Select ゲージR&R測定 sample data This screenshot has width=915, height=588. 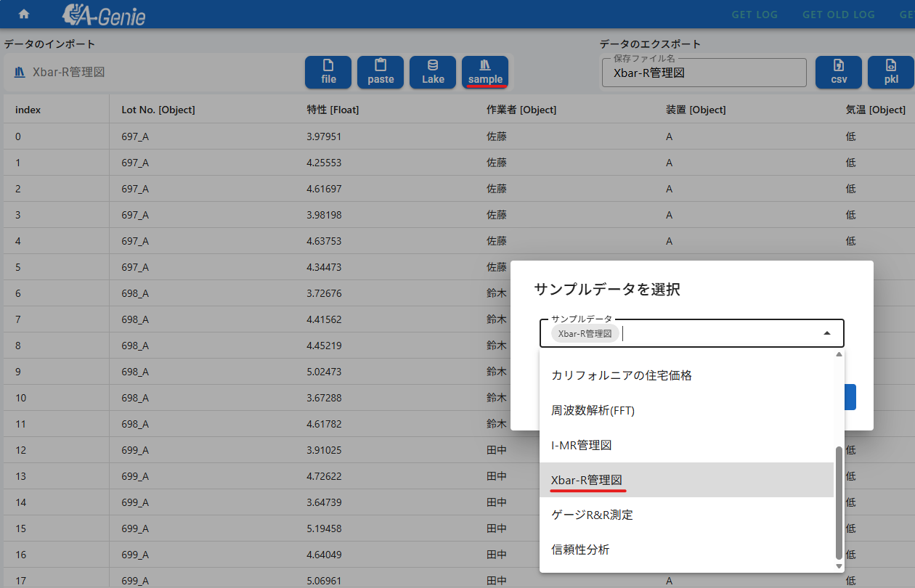click(x=593, y=515)
